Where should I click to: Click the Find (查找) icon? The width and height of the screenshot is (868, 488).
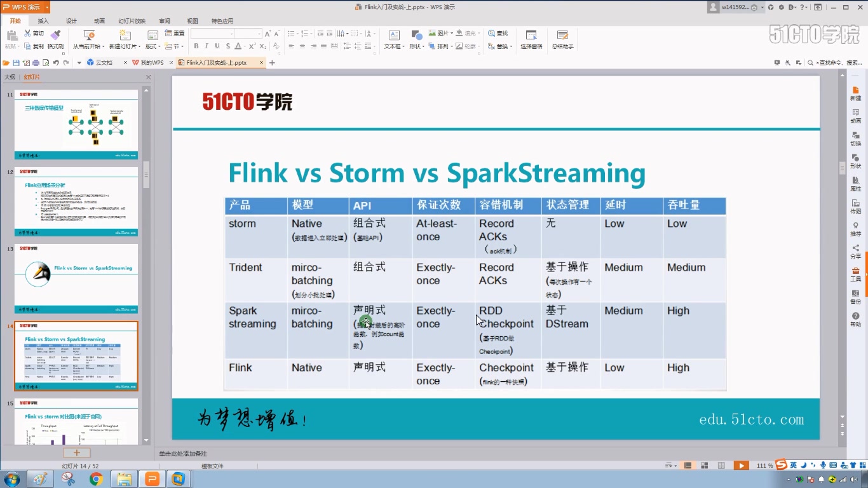pos(491,33)
